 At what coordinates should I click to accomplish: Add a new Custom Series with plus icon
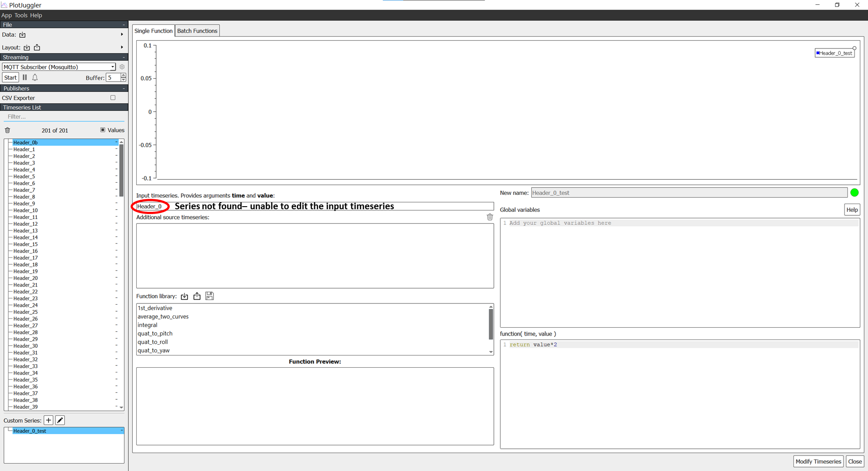tap(48, 420)
